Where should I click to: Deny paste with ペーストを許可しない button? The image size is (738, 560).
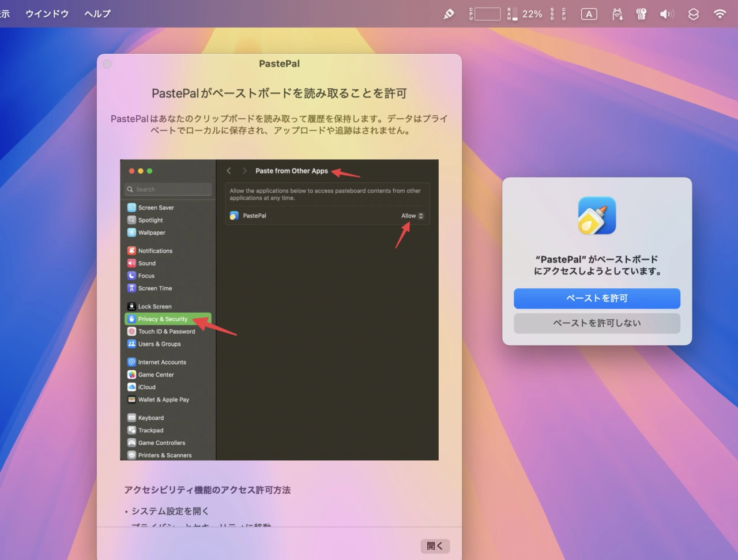click(597, 323)
